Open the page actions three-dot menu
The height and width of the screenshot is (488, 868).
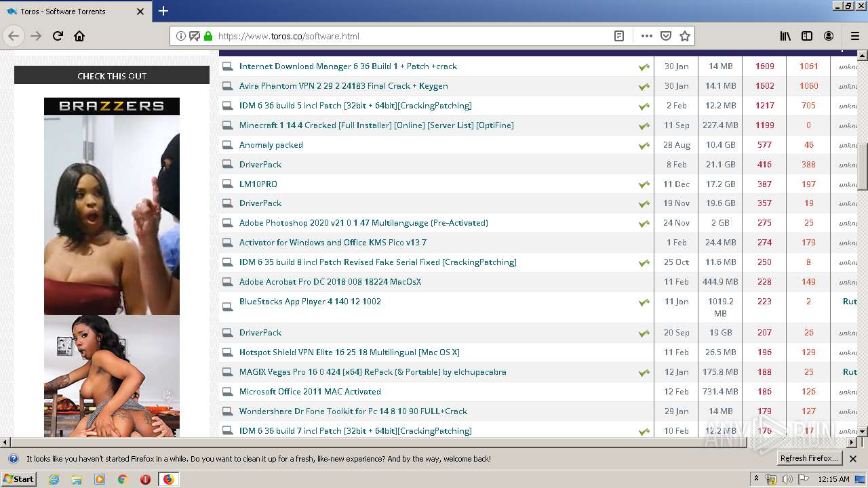point(646,36)
